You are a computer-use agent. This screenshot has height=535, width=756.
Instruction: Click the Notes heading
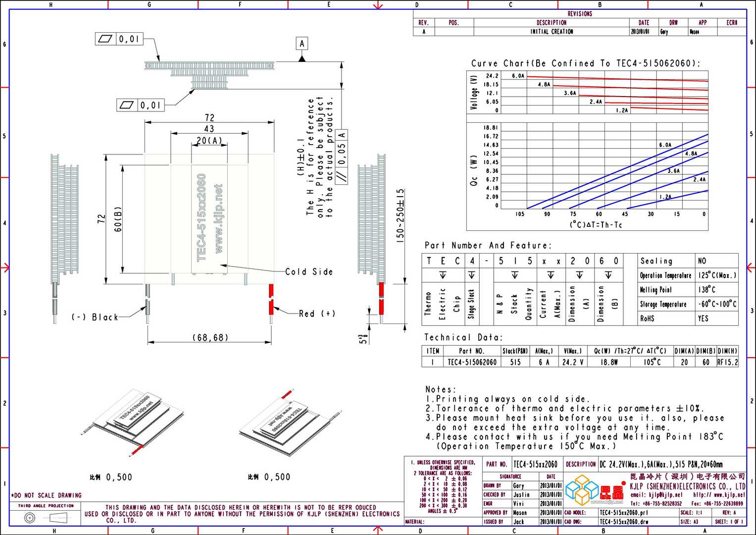441,389
